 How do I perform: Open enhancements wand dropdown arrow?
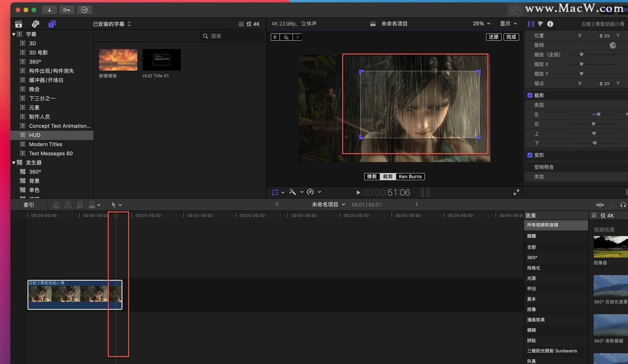pos(302,192)
